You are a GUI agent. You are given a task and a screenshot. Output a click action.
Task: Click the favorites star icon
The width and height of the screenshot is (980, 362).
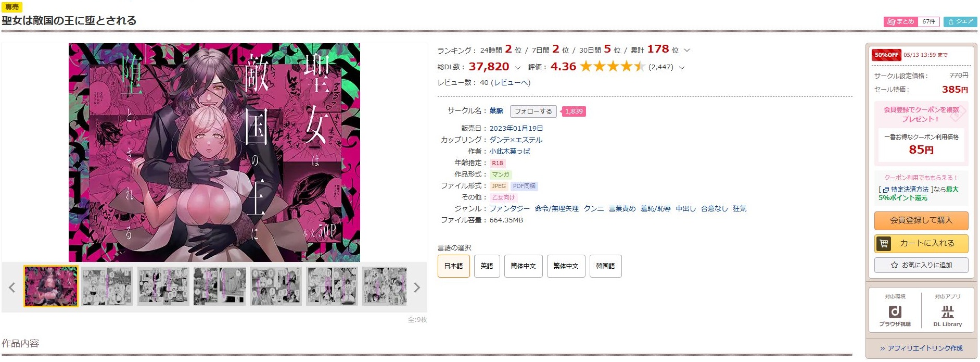[x=894, y=265]
